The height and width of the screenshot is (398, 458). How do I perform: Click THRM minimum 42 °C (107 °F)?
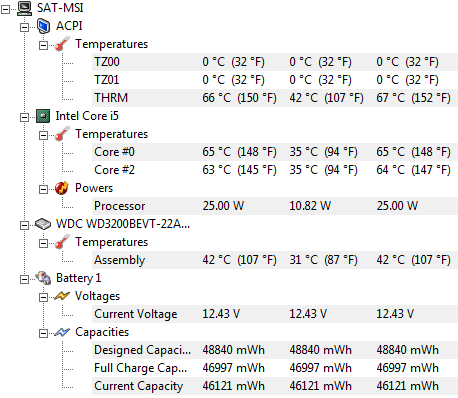click(326, 98)
